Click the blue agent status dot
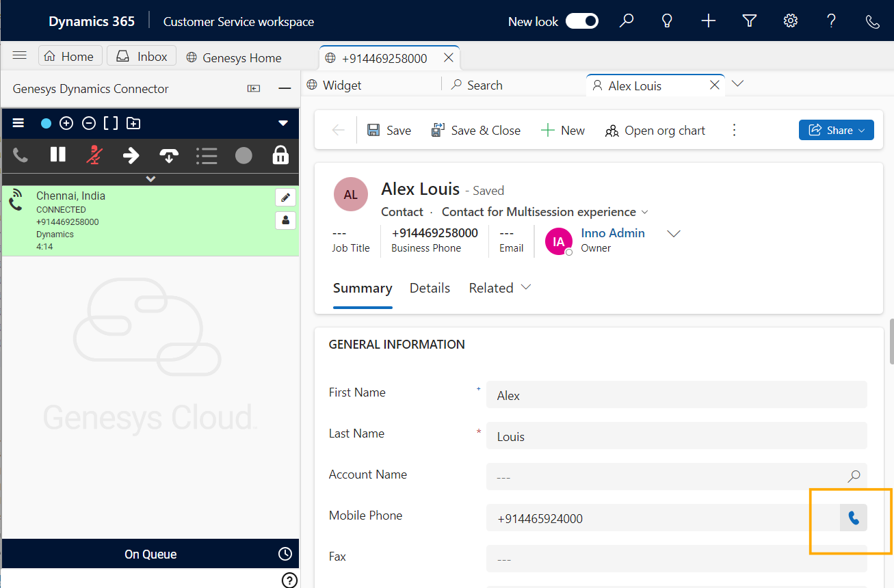This screenshot has width=894, height=588. pyautogui.click(x=46, y=124)
